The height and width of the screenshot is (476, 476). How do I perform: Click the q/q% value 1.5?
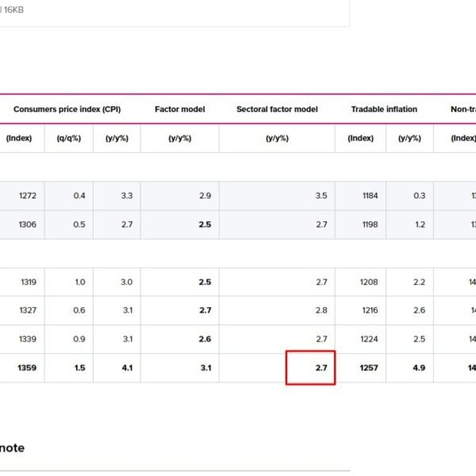[80, 368]
